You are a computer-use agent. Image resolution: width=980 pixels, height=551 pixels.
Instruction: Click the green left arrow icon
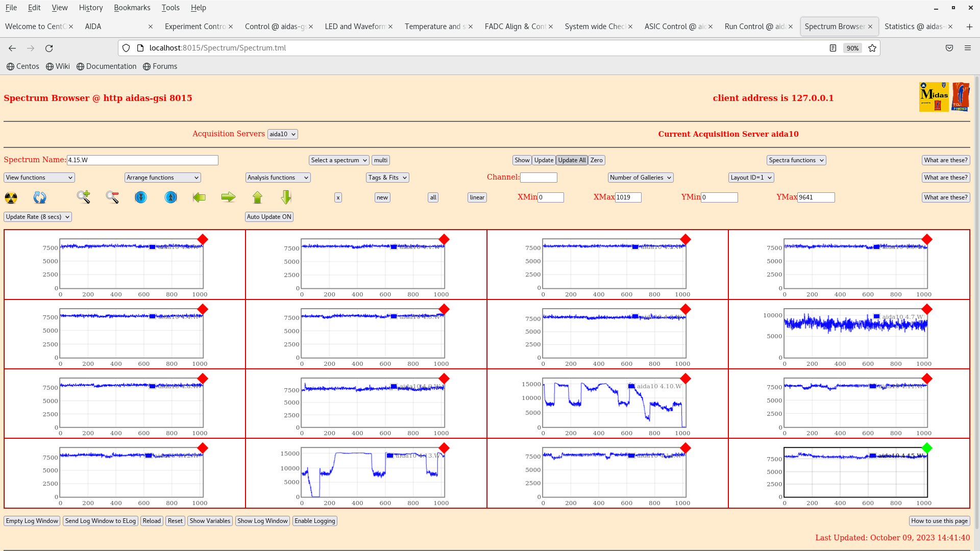pyautogui.click(x=199, y=197)
